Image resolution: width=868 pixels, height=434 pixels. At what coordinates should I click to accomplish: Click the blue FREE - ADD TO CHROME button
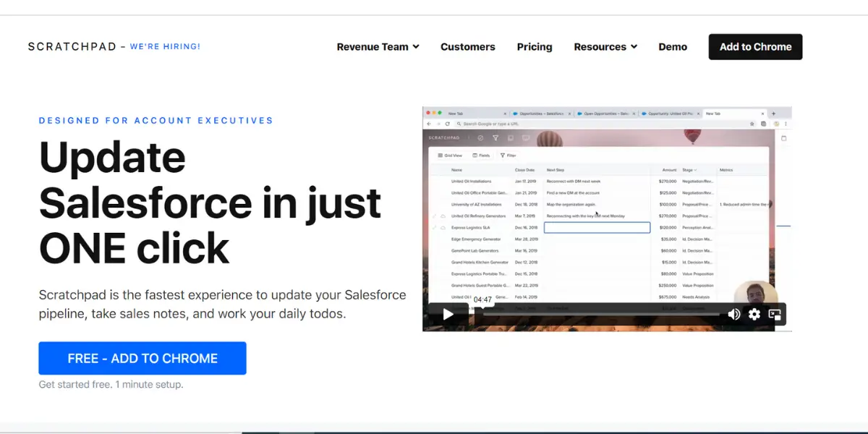pos(142,358)
